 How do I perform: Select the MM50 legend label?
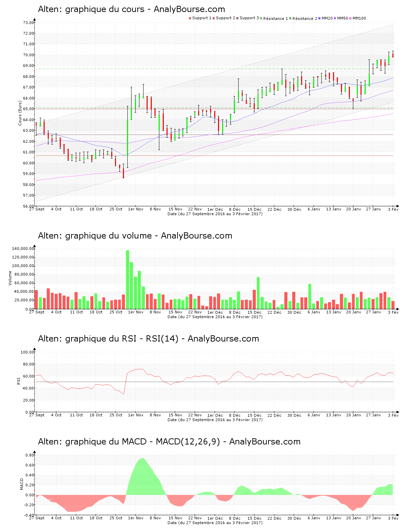343,18
